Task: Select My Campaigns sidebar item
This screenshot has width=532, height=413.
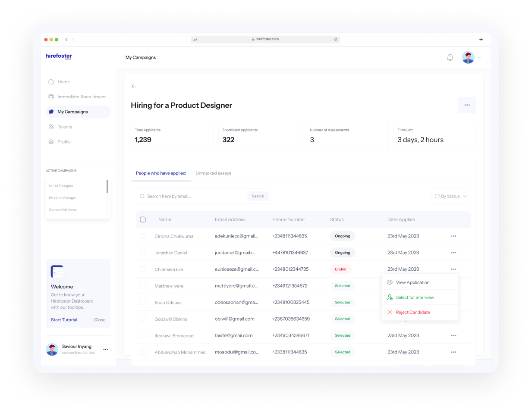Action: coord(78,112)
